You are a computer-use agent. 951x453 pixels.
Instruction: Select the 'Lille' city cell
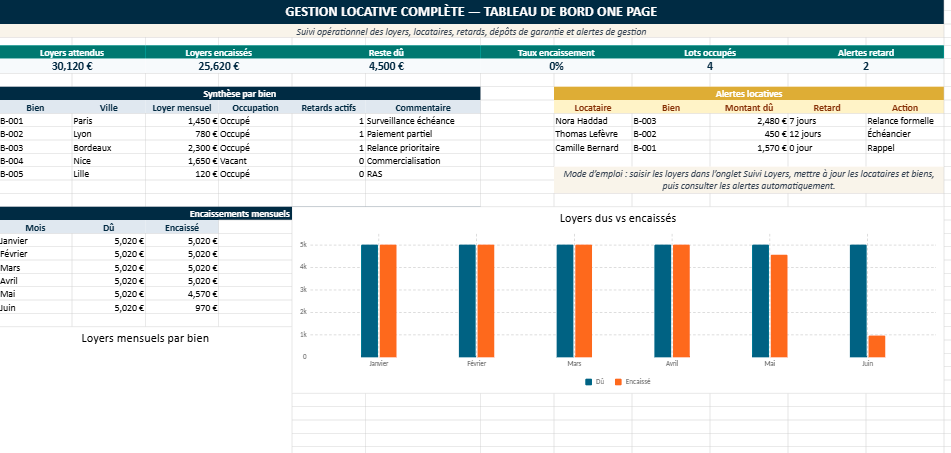click(109, 174)
